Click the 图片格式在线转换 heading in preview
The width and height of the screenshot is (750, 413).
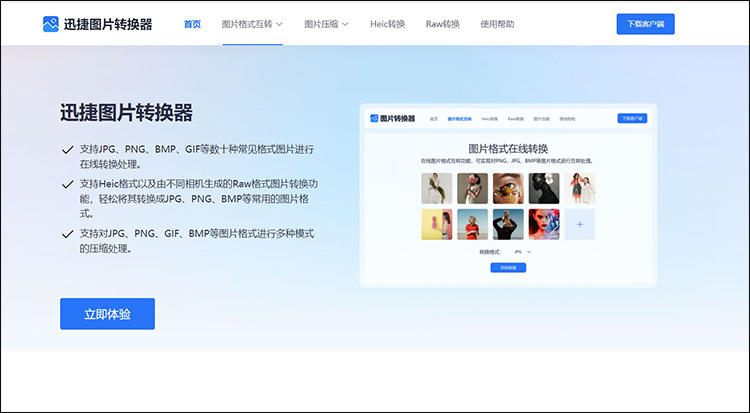click(508, 148)
